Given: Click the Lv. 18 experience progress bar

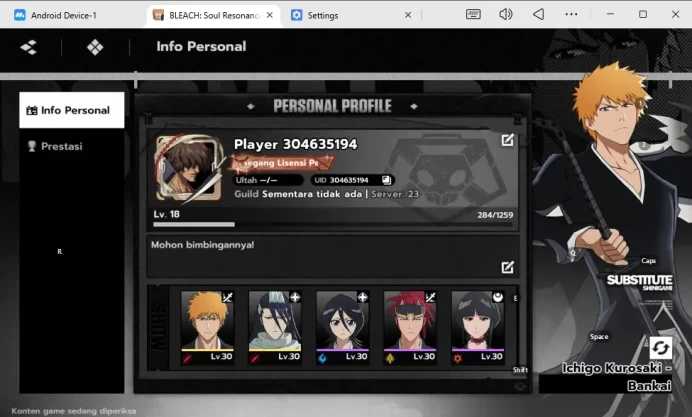Looking at the screenshot, I should click(x=333, y=224).
